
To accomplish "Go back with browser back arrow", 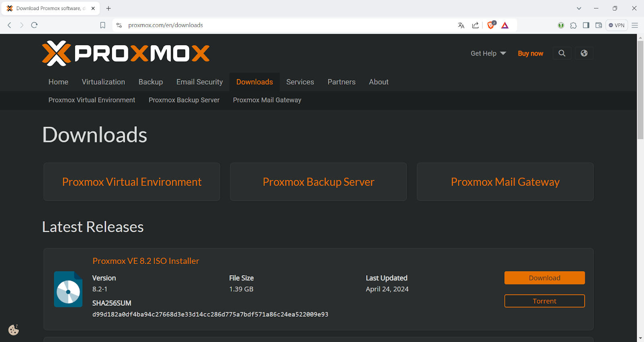I will pos(9,25).
